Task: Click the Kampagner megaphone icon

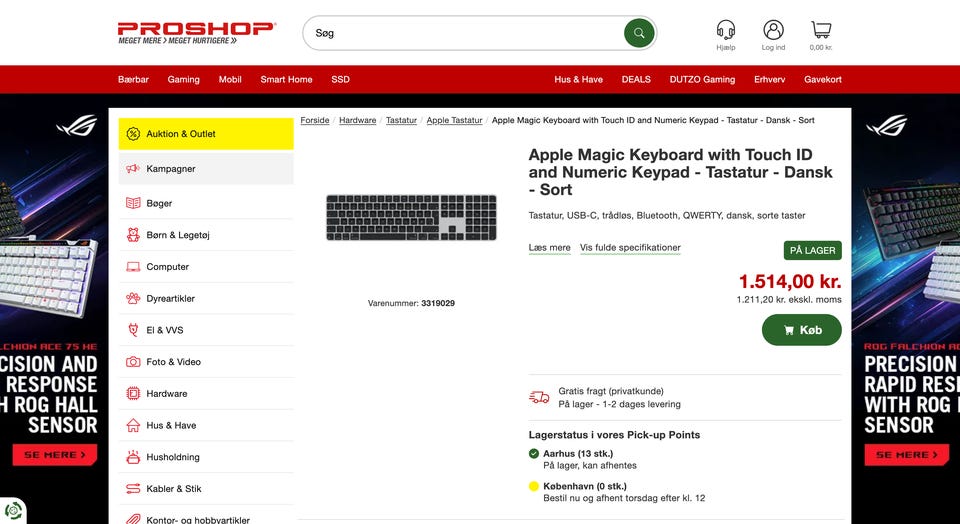Action: coord(133,168)
